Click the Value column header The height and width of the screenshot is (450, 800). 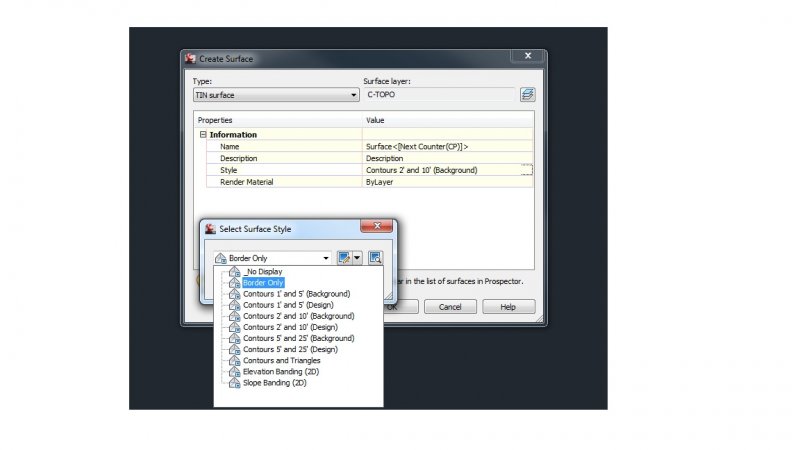(x=375, y=120)
